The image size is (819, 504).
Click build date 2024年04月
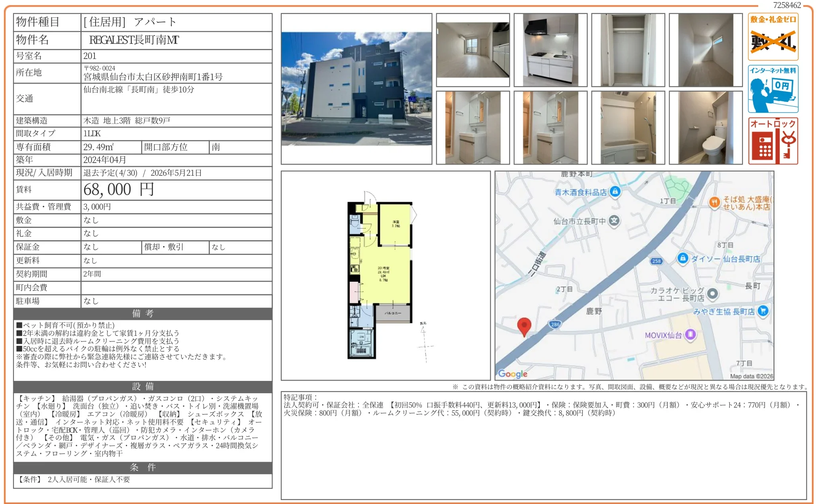[x=105, y=160]
